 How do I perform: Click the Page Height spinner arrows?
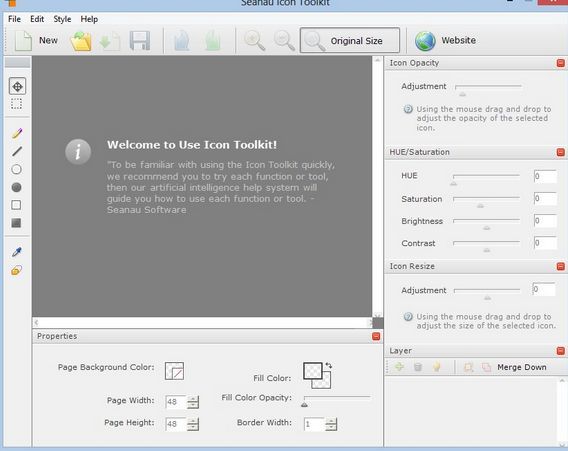tap(193, 424)
